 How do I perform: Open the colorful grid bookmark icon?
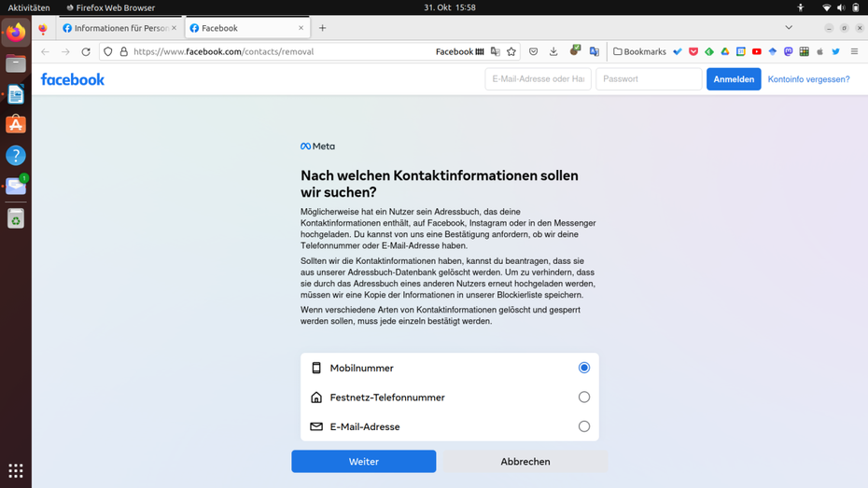coord(805,51)
